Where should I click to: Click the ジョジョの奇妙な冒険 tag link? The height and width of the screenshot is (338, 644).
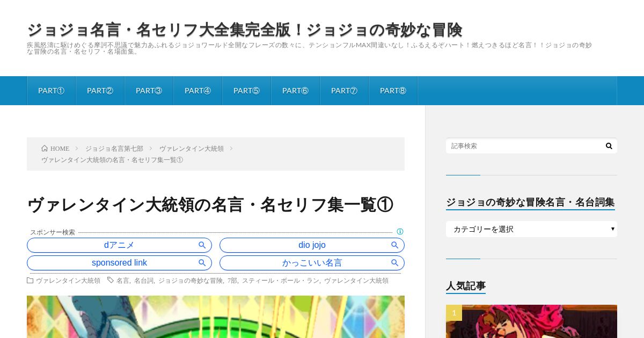pyautogui.click(x=191, y=281)
